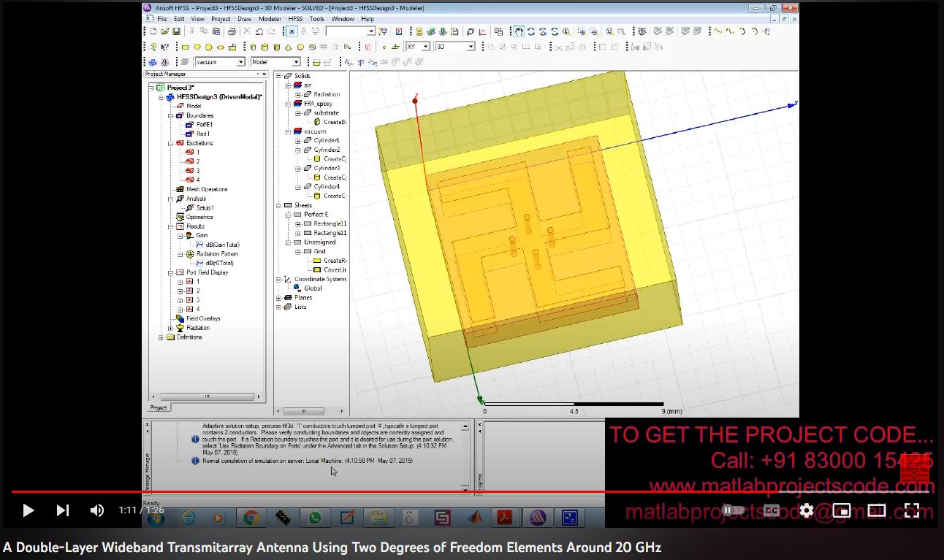Screen dimensions: 944x560
Task: Open the XY drawing plane dropdown
Action: (425, 47)
